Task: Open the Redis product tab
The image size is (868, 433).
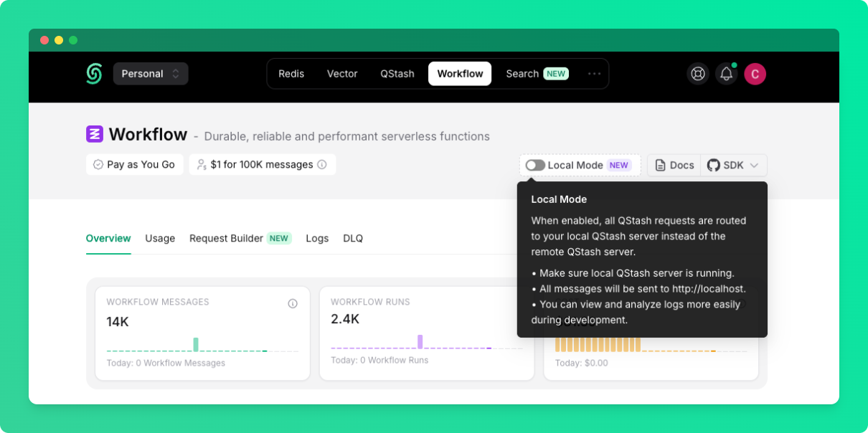Action: coord(291,74)
